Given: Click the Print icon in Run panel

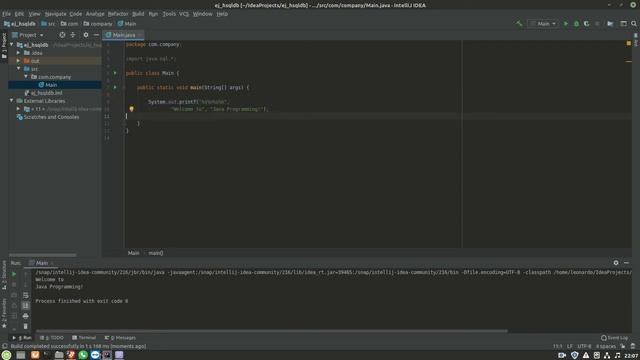Looking at the screenshot, I should coord(26,316).
